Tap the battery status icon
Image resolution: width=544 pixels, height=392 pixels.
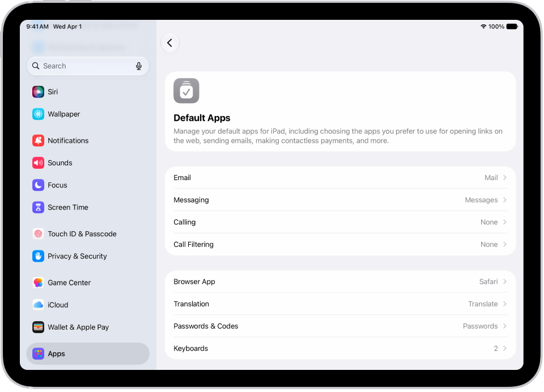(512, 27)
